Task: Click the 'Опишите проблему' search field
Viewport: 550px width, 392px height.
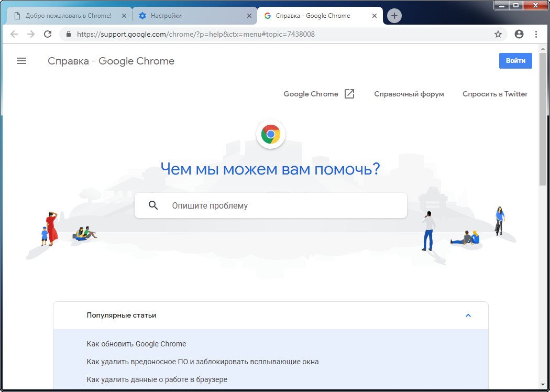Action: 270,205
